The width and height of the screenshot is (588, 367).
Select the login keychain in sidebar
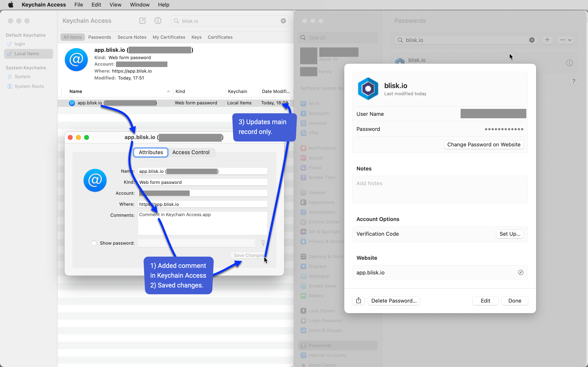pos(20,44)
